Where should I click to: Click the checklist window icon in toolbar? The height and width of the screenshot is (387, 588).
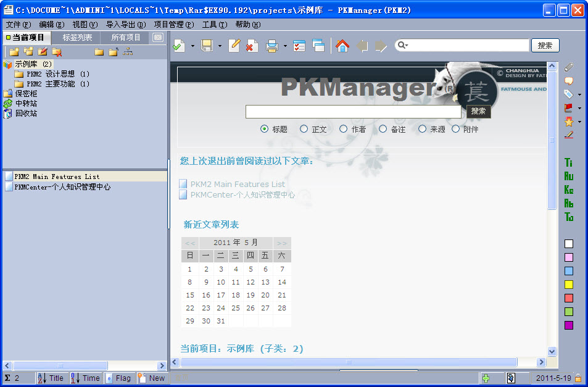click(299, 46)
